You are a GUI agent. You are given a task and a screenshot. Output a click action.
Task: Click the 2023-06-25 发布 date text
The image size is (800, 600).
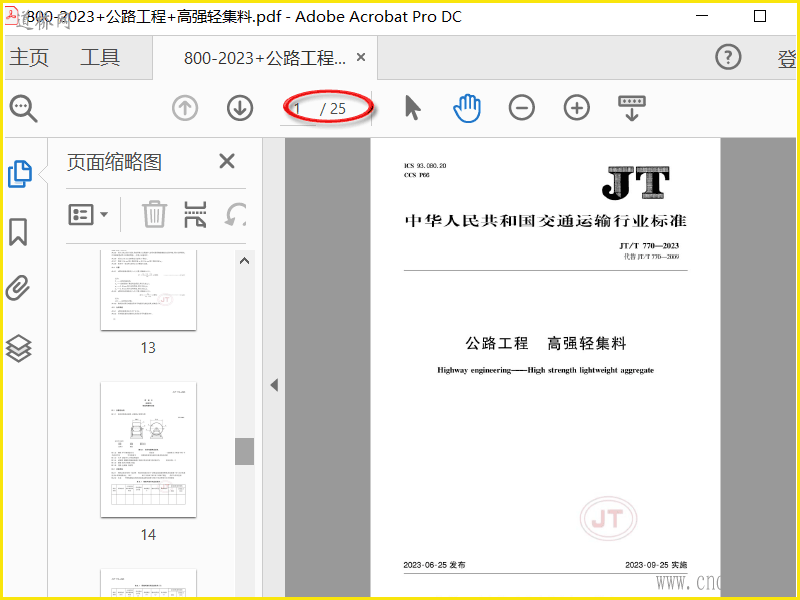434,565
